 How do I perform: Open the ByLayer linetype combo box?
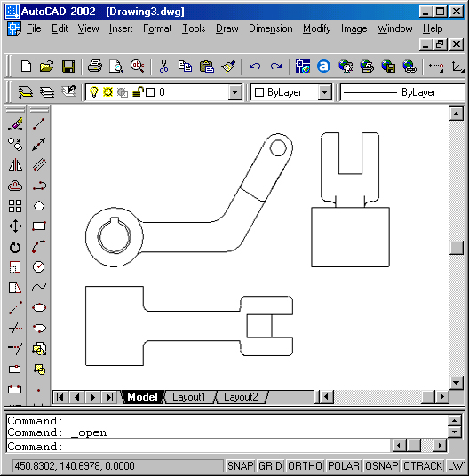[x=402, y=92]
